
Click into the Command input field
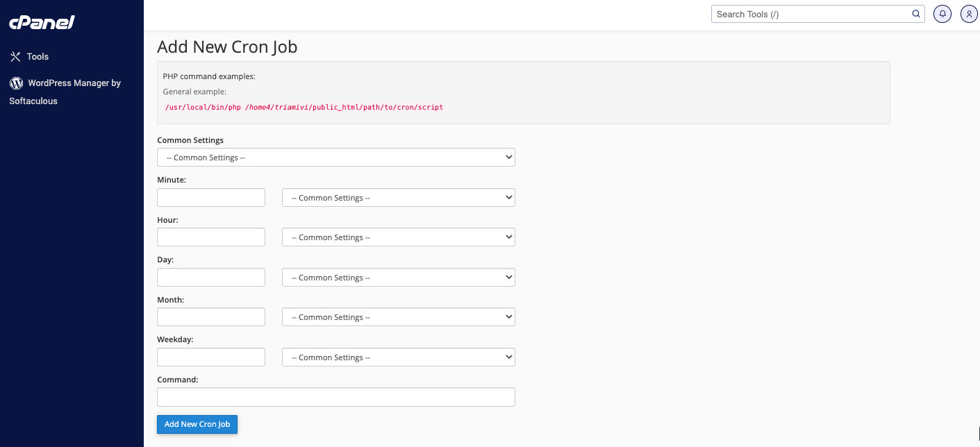point(336,397)
